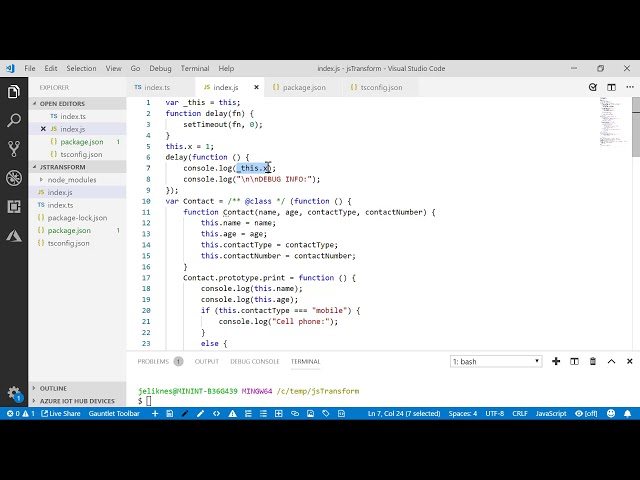Expand the node_modules folder
The width and height of the screenshot is (640, 480).
tap(78, 180)
